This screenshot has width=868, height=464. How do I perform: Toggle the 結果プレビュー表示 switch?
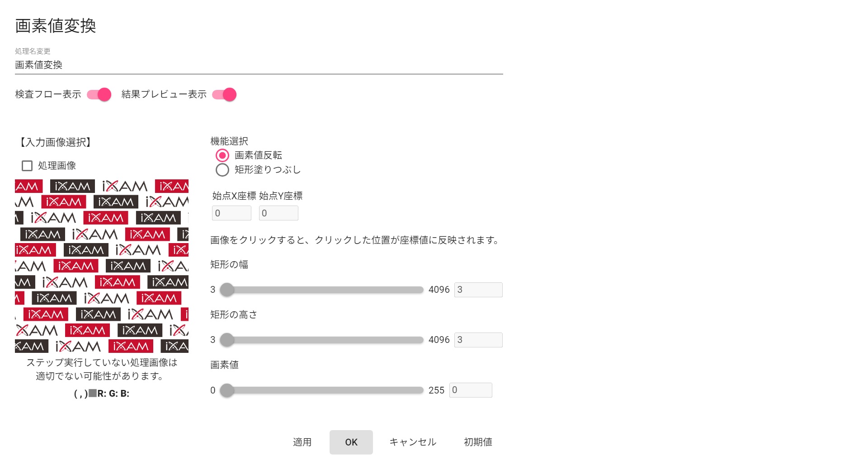225,94
